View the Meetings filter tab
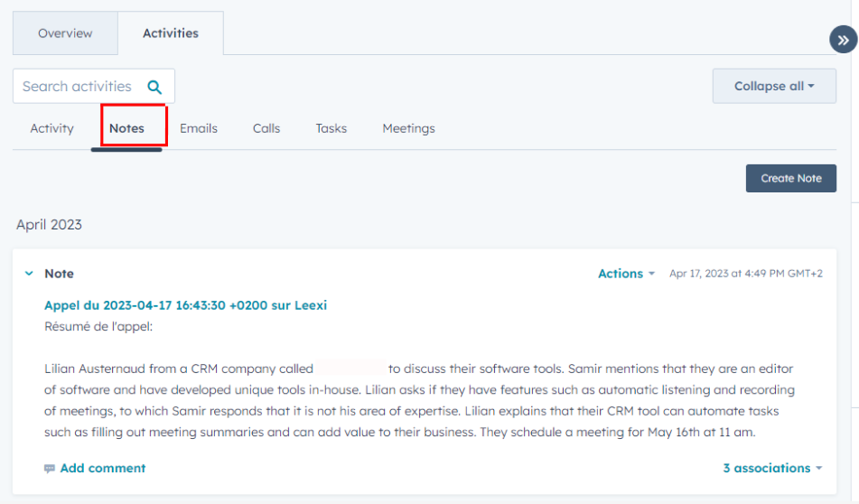This screenshot has height=504, width=859. point(408,128)
